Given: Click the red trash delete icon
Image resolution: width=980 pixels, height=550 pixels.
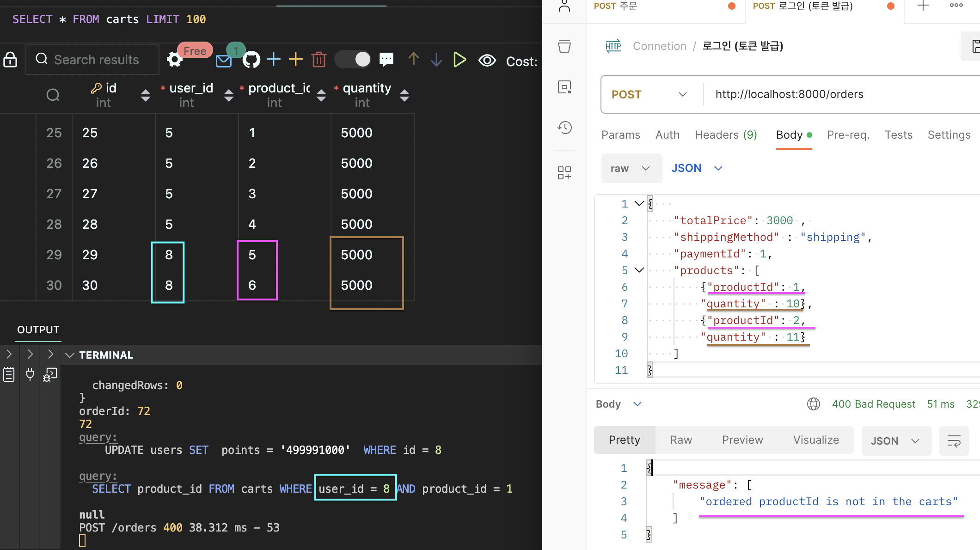Looking at the screenshot, I should (x=319, y=60).
